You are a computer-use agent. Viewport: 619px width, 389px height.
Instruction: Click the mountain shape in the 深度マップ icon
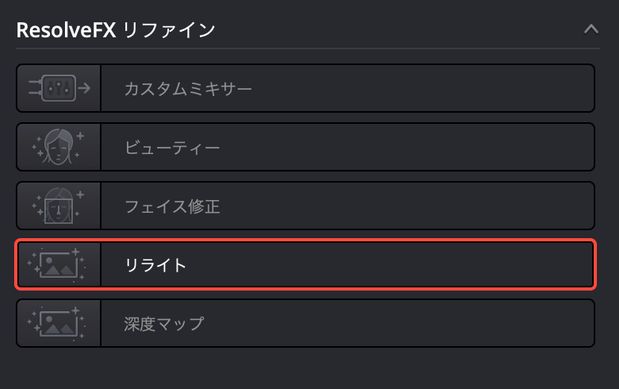point(58,328)
